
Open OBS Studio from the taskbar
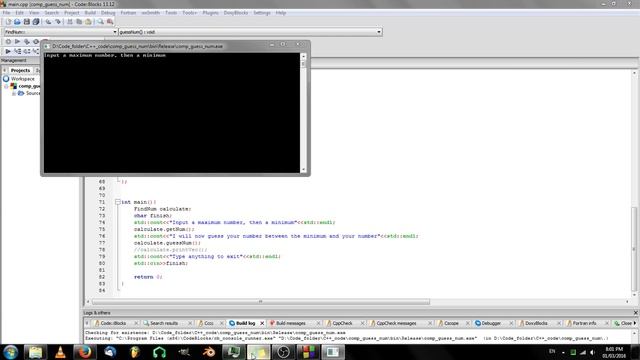[x=283, y=352]
